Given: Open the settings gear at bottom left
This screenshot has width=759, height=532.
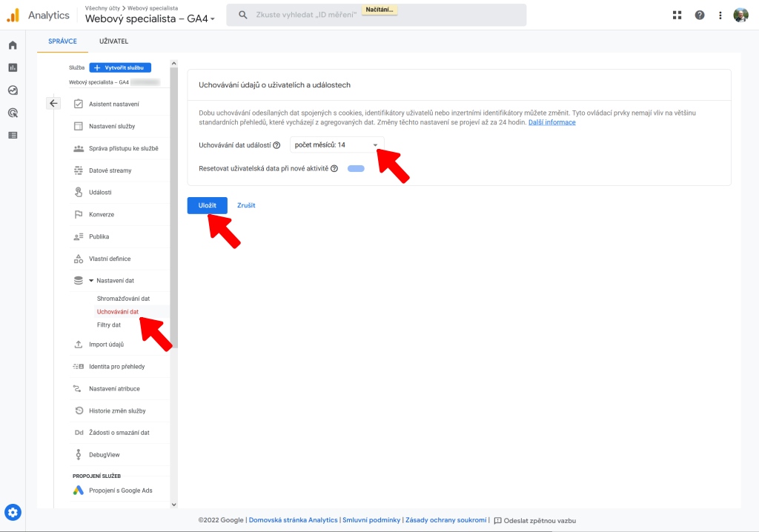Looking at the screenshot, I should click(x=13, y=512).
